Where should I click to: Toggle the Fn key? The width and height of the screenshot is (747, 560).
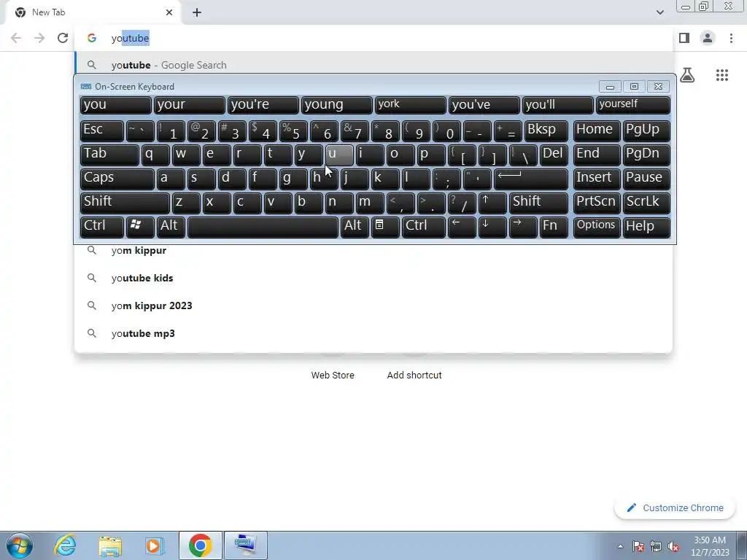coord(554,227)
